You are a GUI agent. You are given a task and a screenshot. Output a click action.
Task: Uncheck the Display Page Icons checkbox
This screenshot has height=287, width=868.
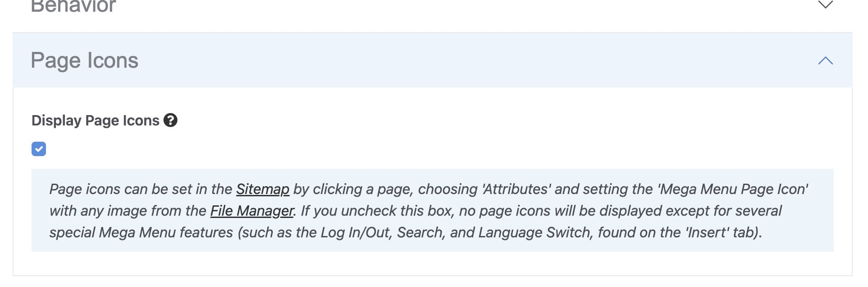point(39,149)
